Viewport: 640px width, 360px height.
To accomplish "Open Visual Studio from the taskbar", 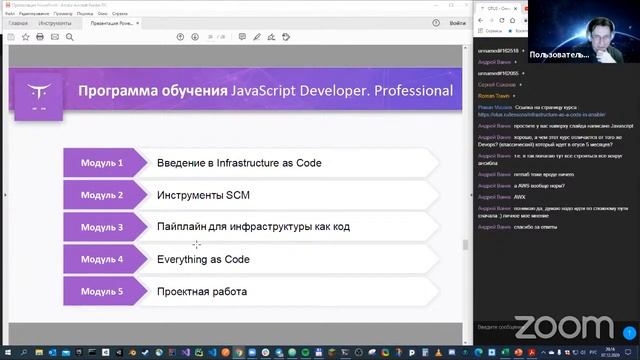I will click(186, 352).
